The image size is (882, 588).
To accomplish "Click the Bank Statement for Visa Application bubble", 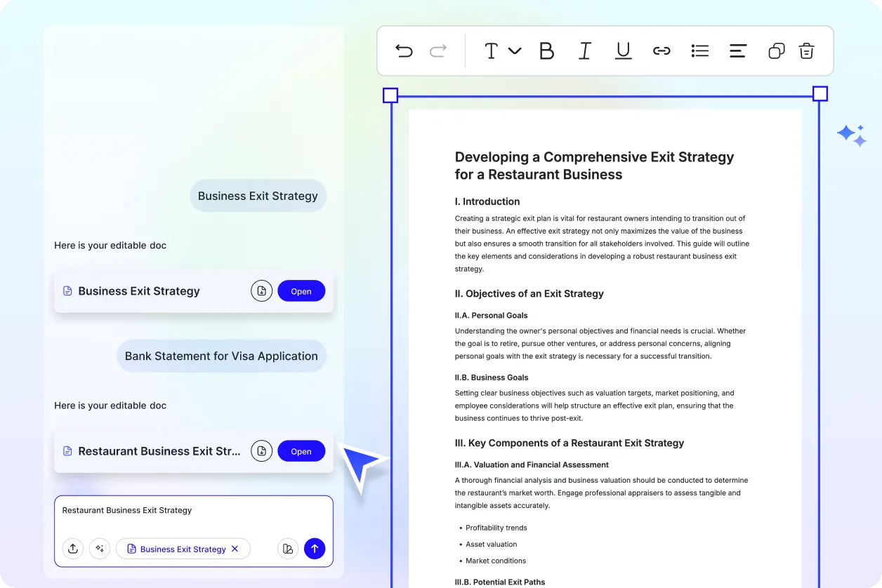I will (x=221, y=356).
